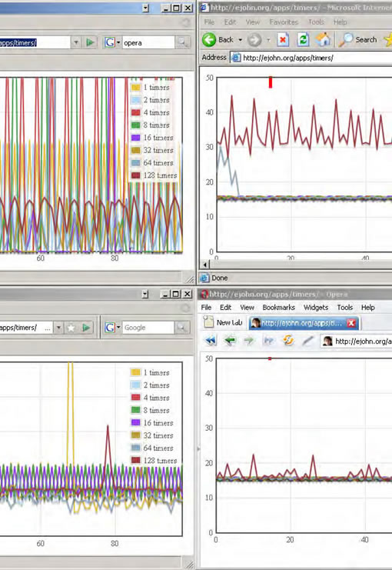This screenshot has width=392, height=570.
Task: Open the Back history dropdown in Internet Explorer
Action: click(x=240, y=40)
